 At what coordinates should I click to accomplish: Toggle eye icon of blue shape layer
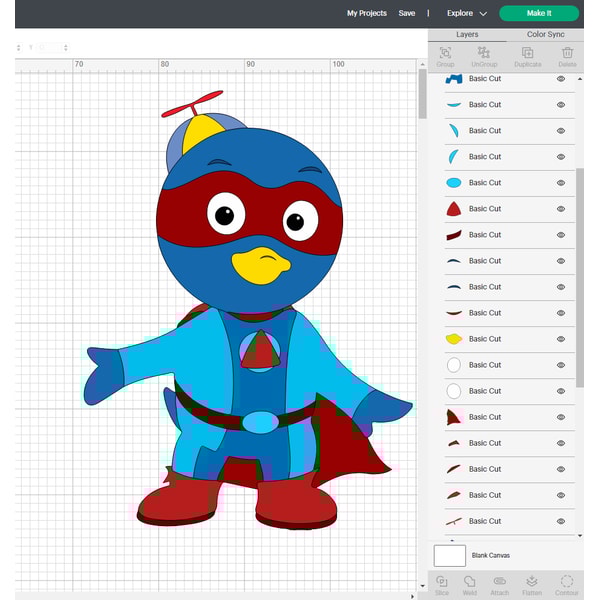[561, 79]
